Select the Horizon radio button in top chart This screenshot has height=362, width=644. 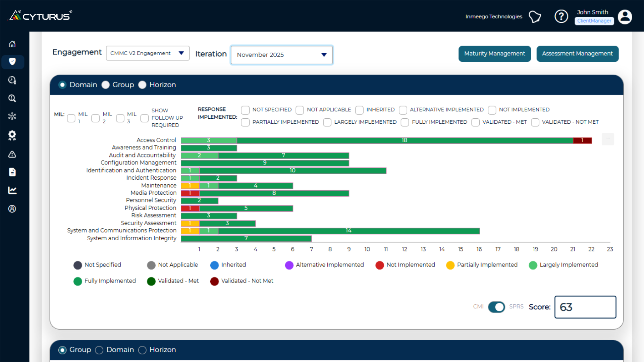tap(143, 85)
